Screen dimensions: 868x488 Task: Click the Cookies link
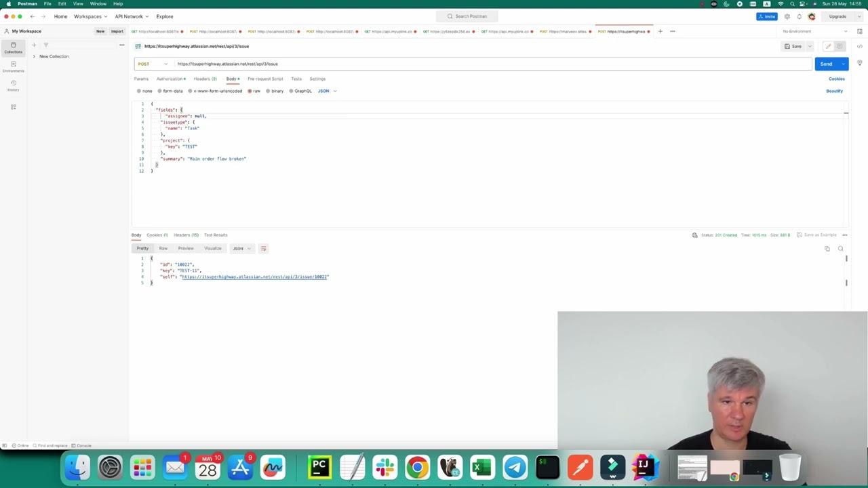coord(836,79)
